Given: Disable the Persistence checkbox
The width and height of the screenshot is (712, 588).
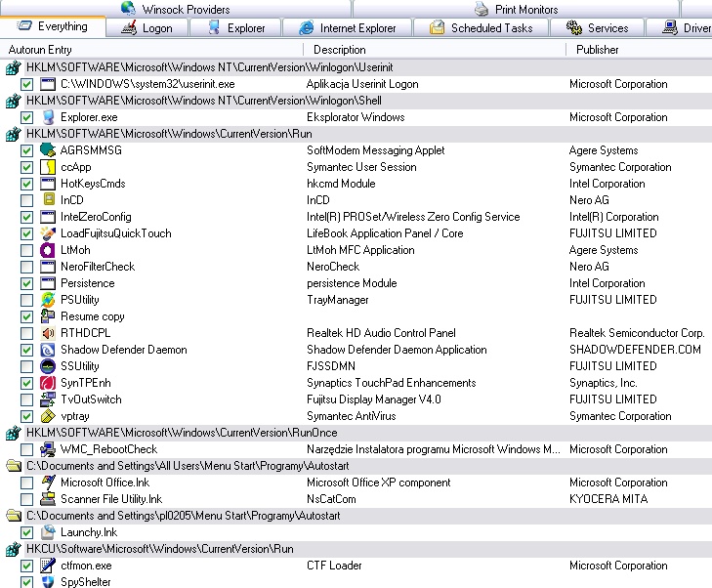Looking at the screenshot, I should (26, 283).
